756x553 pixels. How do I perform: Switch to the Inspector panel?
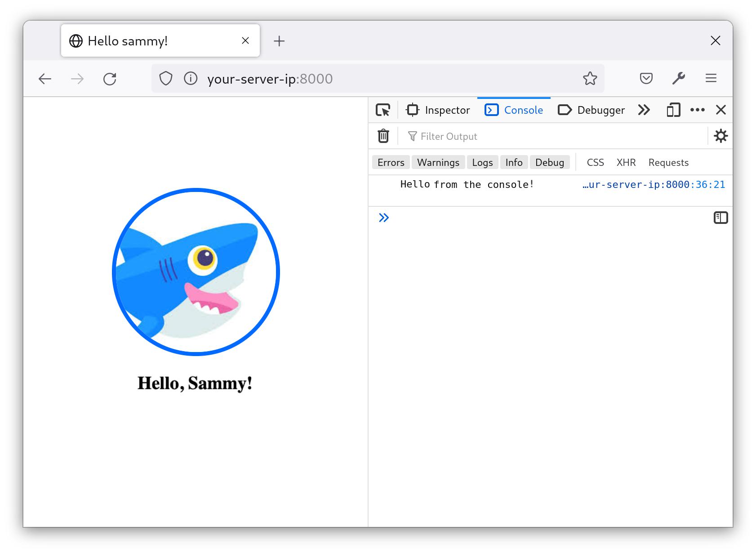point(438,110)
